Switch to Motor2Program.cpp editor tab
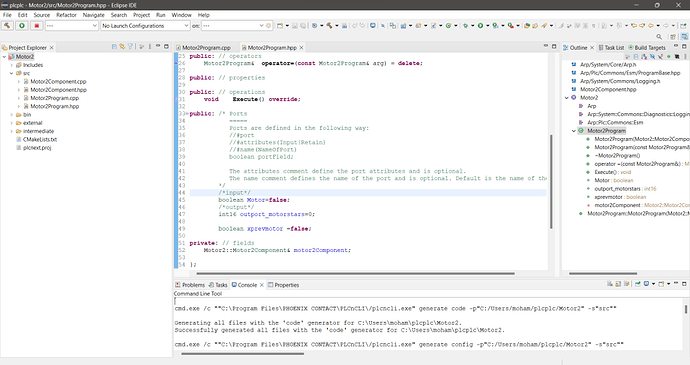This screenshot has width=690, height=365. [x=206, y=48]
